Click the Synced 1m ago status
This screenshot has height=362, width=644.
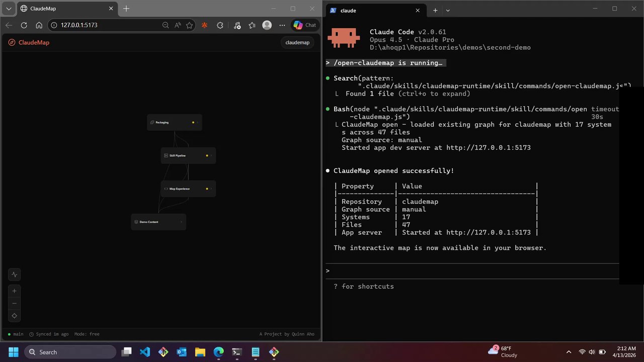click(x=49, y=334)
